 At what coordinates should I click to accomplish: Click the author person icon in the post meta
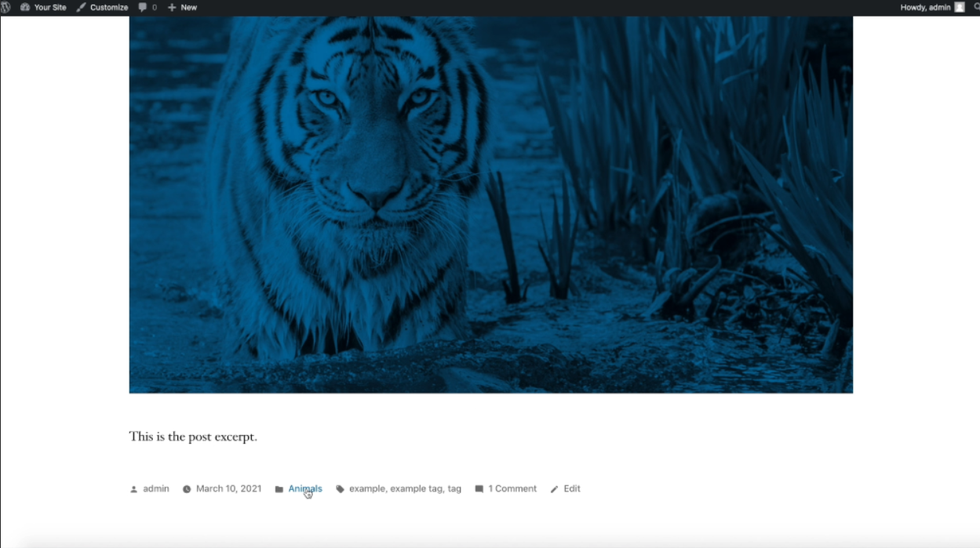pos(133,489)
